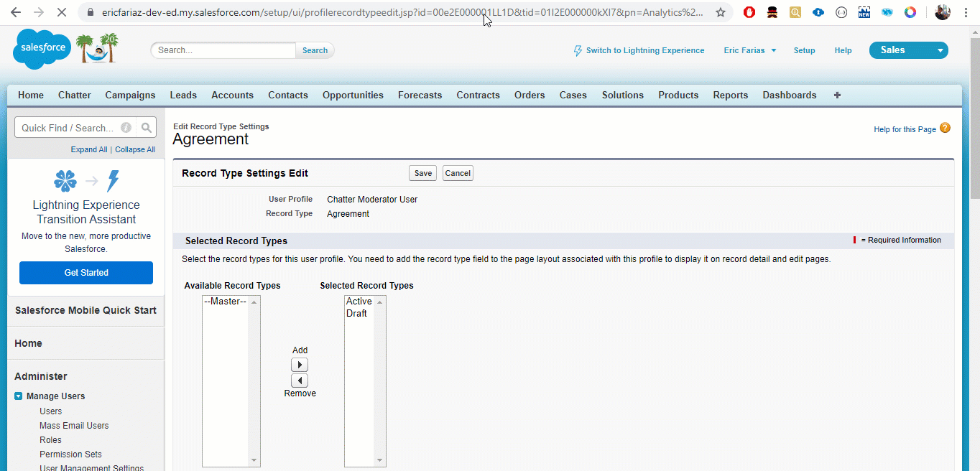Click the lightning bolt Switch icon
980x471 pixels.
578,50
